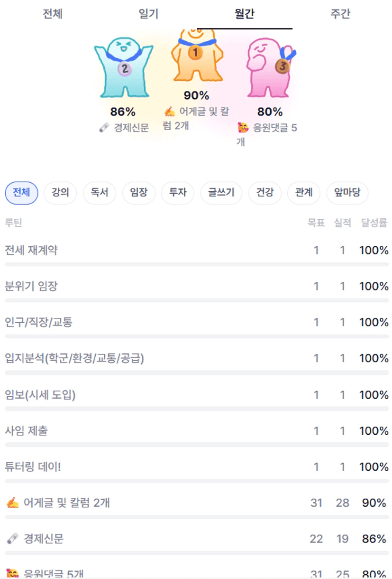Click the newspaper icon under 86% podium
This screenshot has height=579, width=392.
tap(104, 128)
